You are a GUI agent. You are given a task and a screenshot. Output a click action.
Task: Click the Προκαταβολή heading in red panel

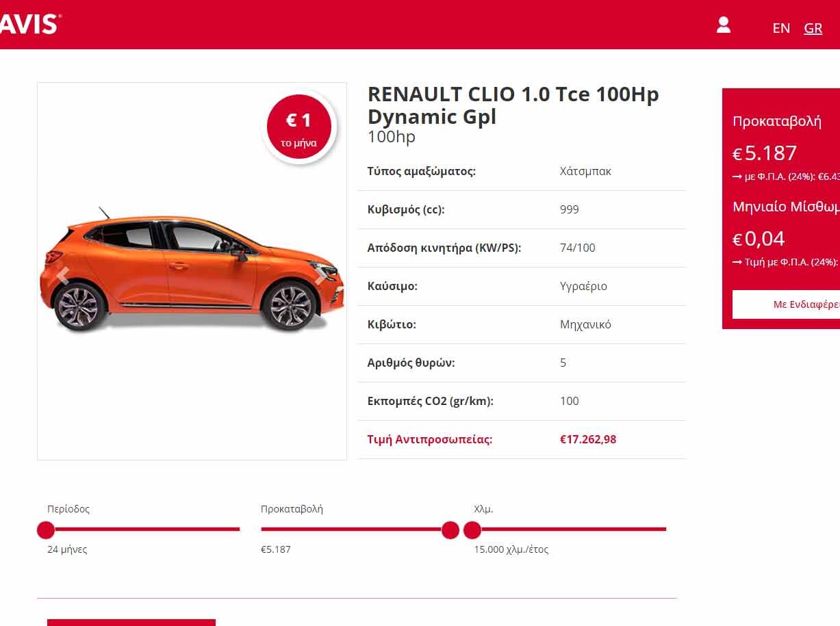pos(777,122)
